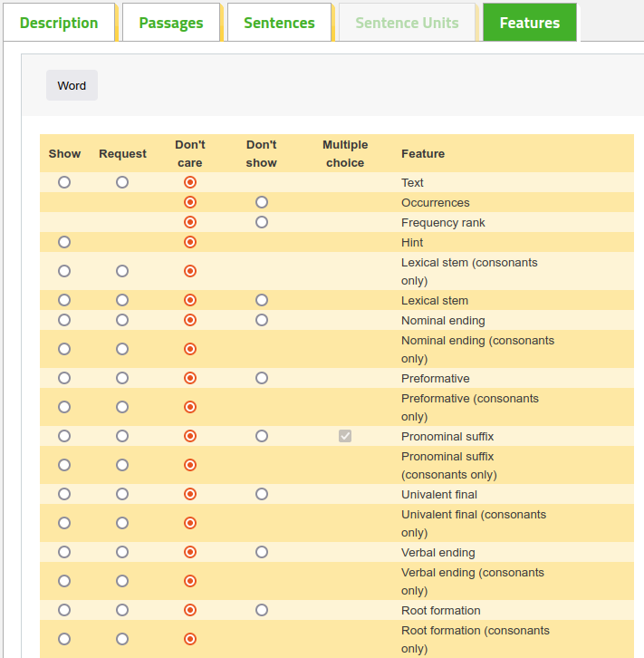Open the Description tab
The width and height of the screenshot is (644, 658).
pyautogui.click(x=59, y=23)
